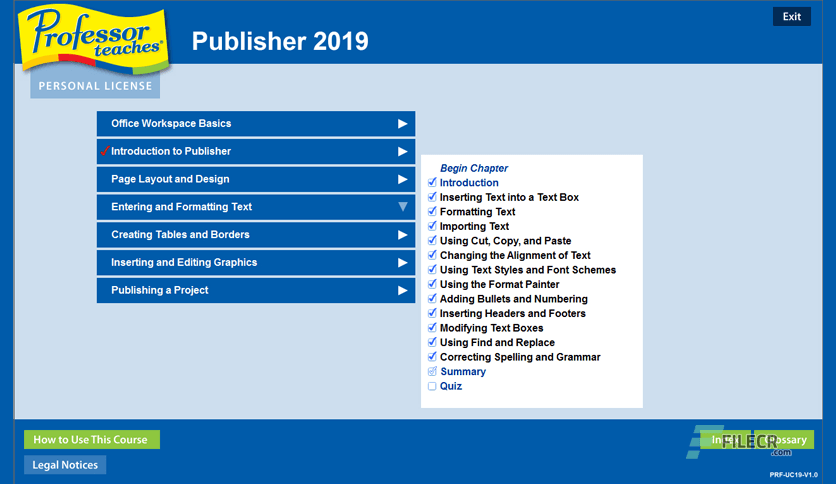Open Correcting Spelling and Grammar lesson

(520, 357)
